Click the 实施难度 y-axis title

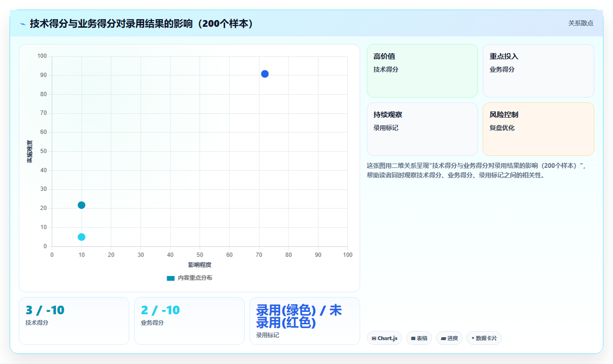(x=30, y=151)
